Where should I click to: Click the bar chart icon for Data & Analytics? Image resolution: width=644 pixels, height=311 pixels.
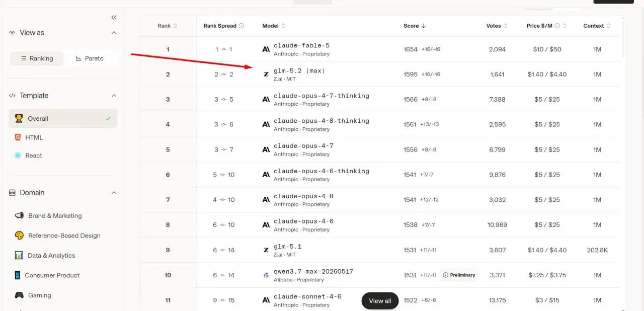19,255
